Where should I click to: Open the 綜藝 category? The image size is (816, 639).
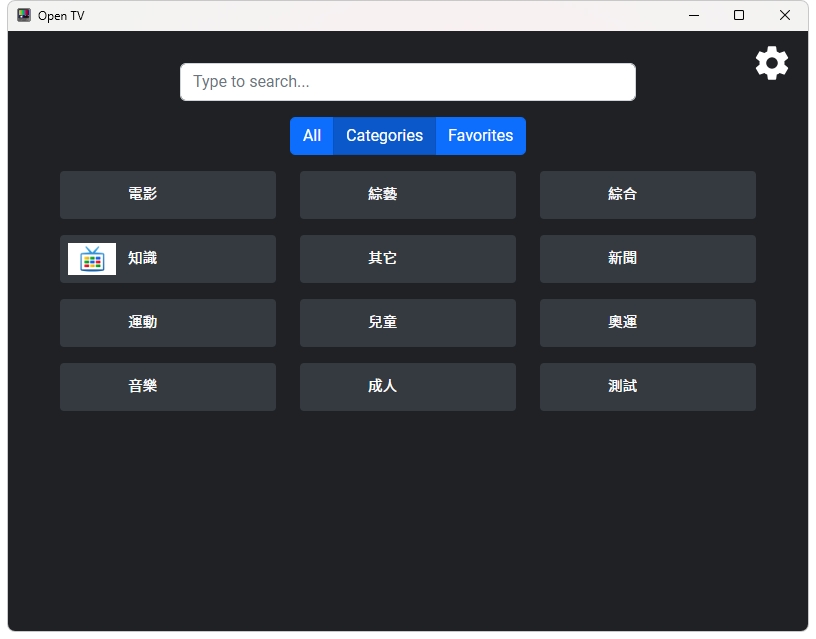click(x=407, y=195)
